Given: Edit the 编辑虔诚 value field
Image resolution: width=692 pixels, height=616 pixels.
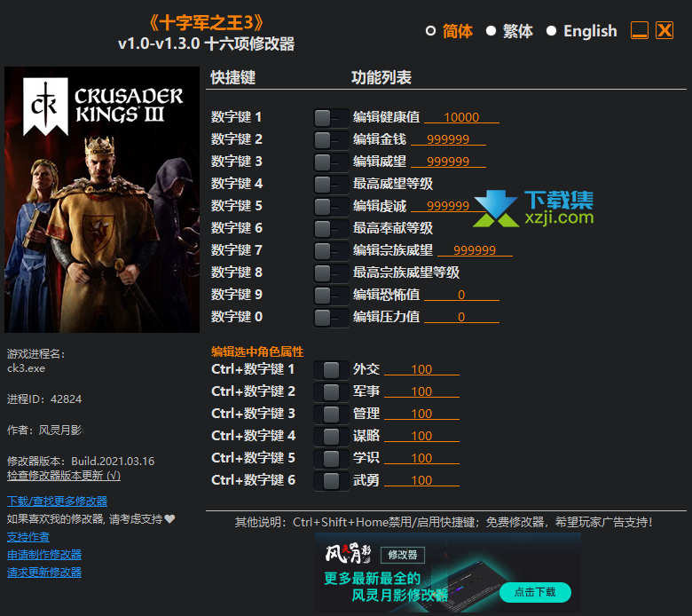Looking at the screenshot, I should pos(448,206).
